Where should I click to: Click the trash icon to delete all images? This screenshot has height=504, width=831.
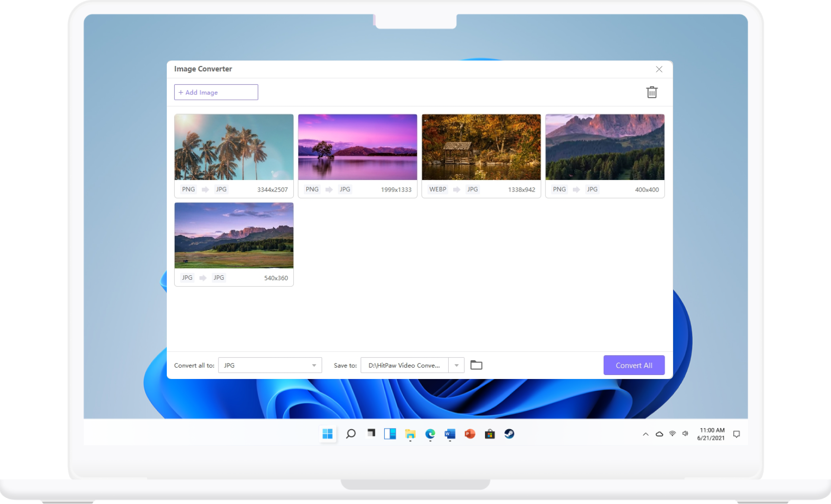[652, 92]
